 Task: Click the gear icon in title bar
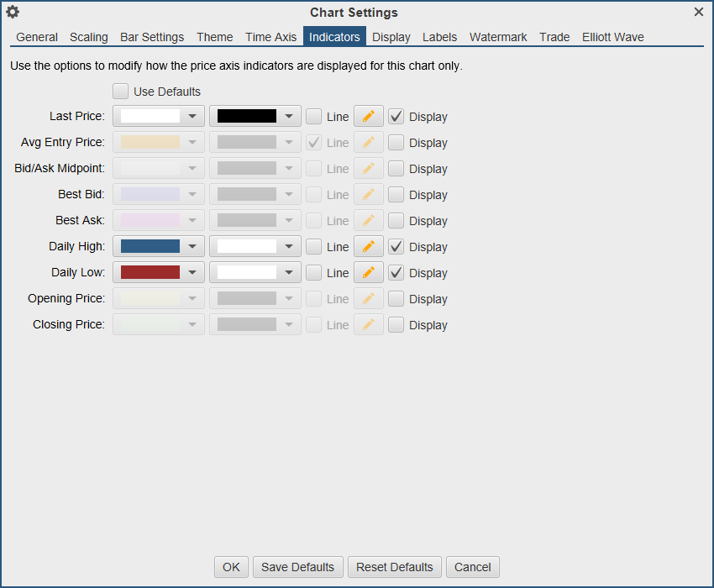pyautogui.click(x=13, y=12)
